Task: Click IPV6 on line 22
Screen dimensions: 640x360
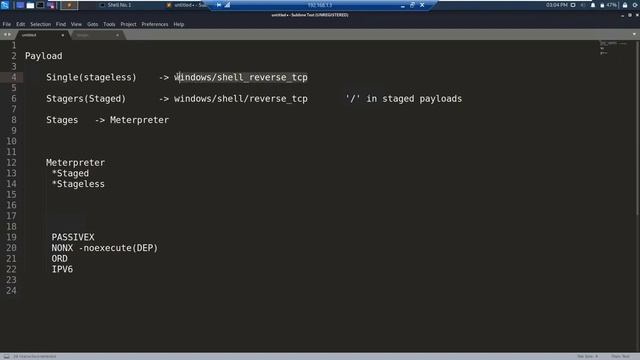Action: (62, 269)
